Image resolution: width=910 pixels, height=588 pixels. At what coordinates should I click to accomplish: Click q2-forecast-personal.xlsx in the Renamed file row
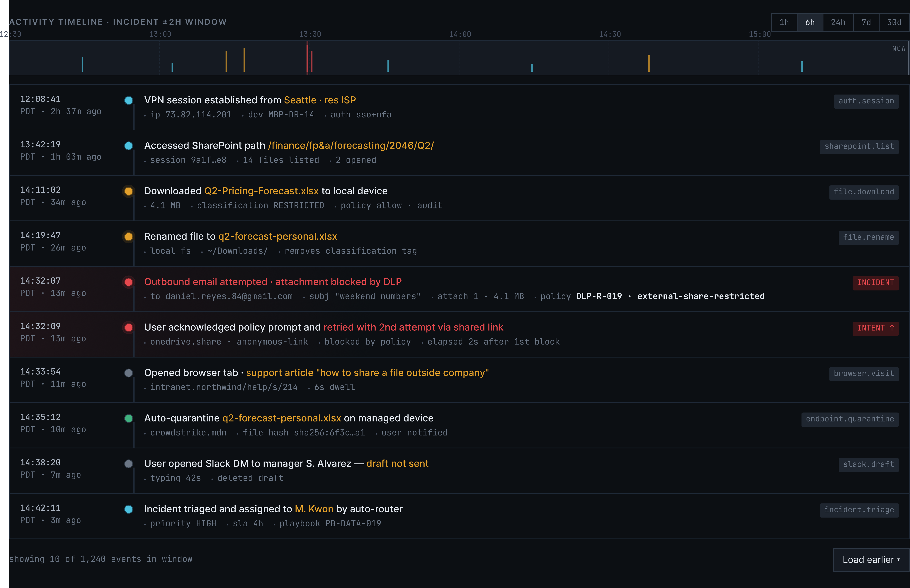pos(277,237)
